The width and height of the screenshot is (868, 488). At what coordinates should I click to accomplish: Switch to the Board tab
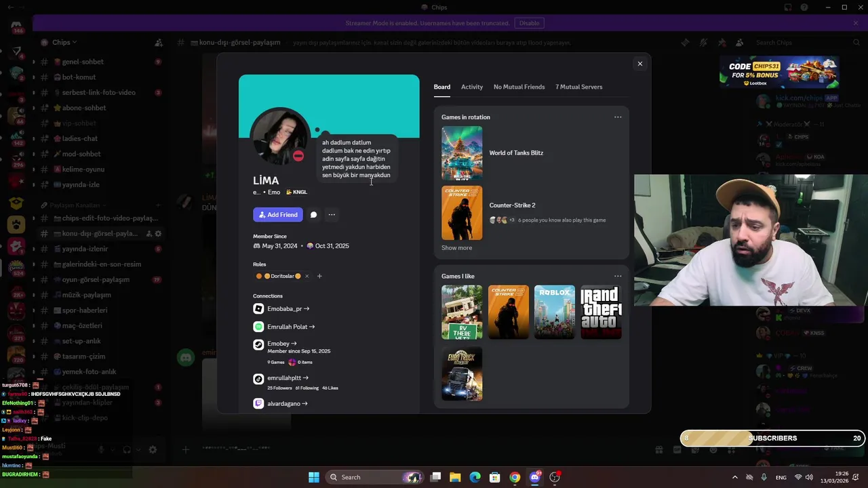click(442, 87)
